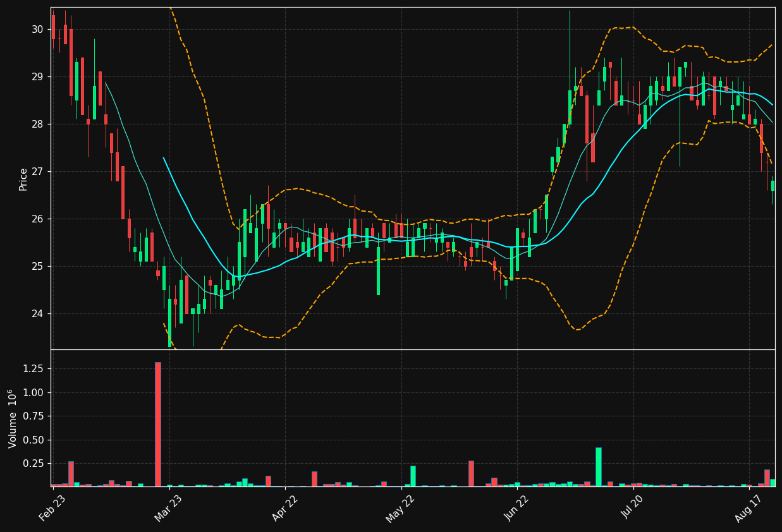The width and height of the screenshot is (782, 532).
Task: Click the May 22 date label
Action: click(400, 507)
